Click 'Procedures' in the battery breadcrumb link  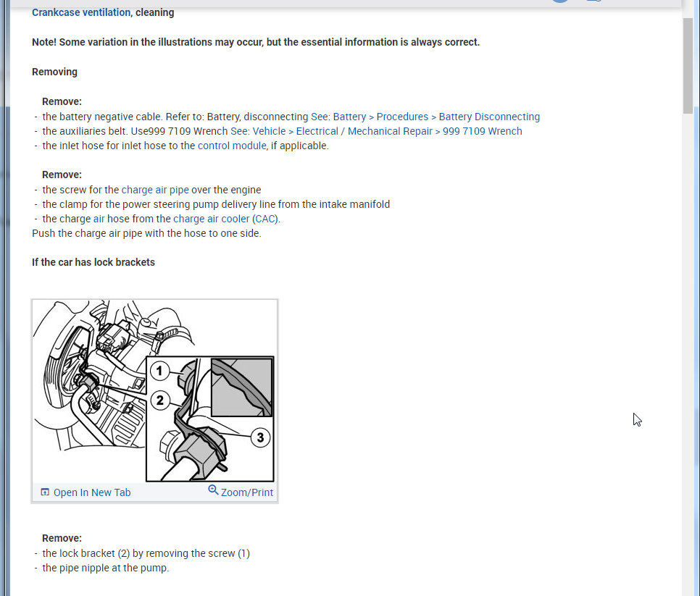coord(402,117)
